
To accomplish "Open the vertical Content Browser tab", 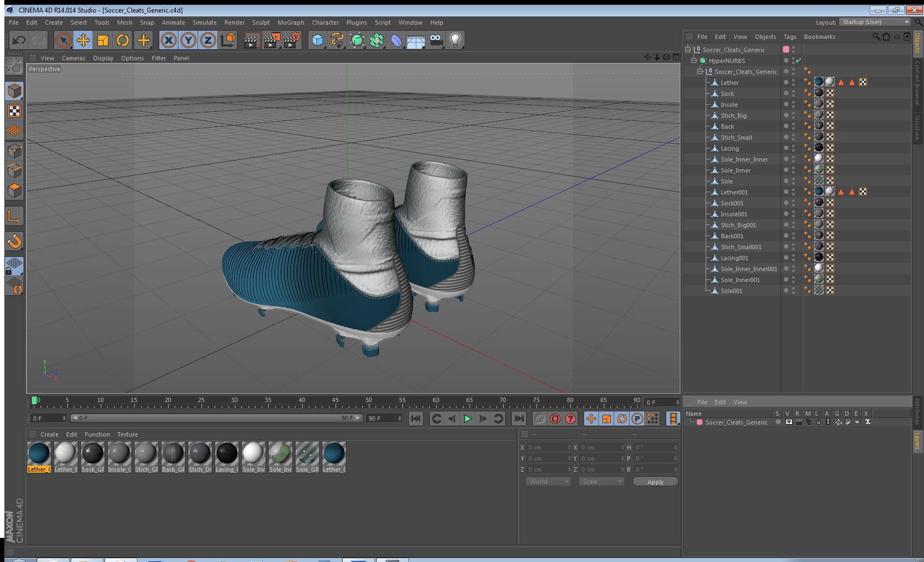I will [x=917, y=83].
